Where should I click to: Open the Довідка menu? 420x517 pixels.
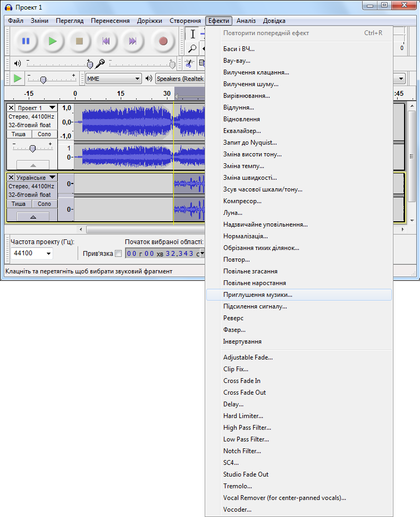274,21
